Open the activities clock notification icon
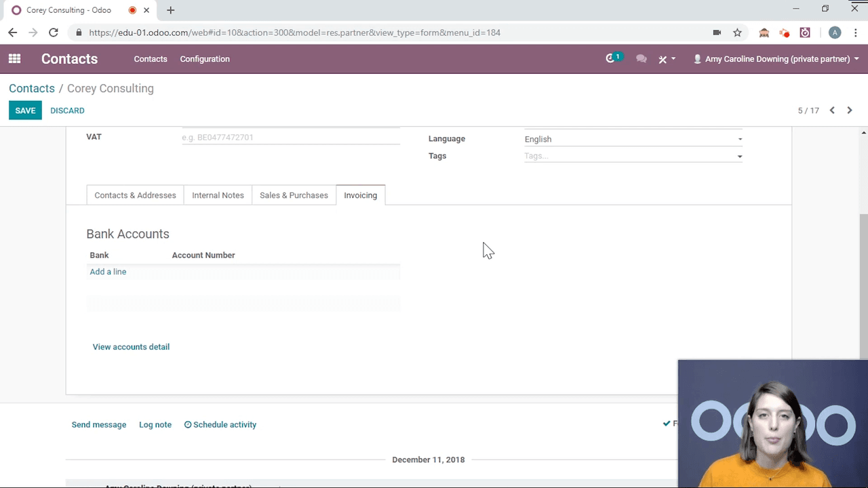 [609, 59]
